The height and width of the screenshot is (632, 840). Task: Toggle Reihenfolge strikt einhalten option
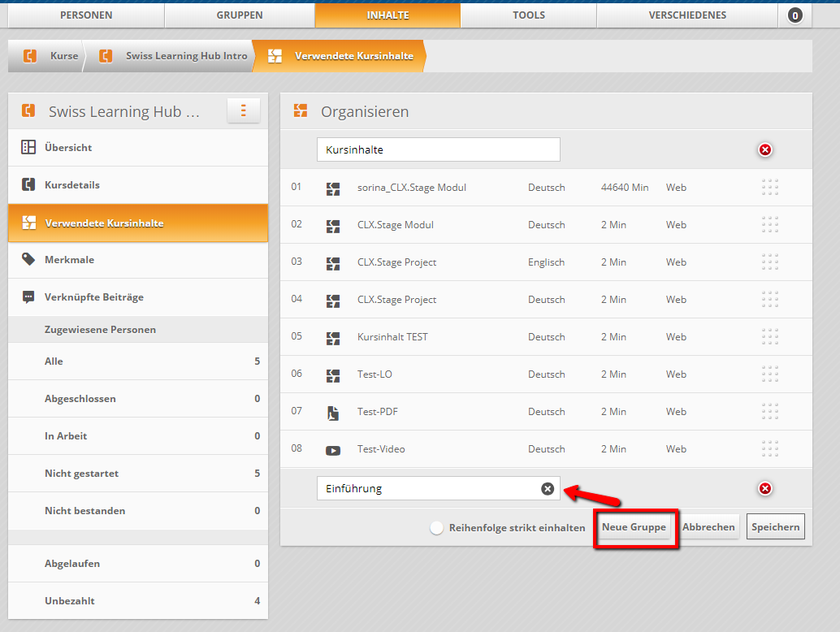(x=437, y=527)
